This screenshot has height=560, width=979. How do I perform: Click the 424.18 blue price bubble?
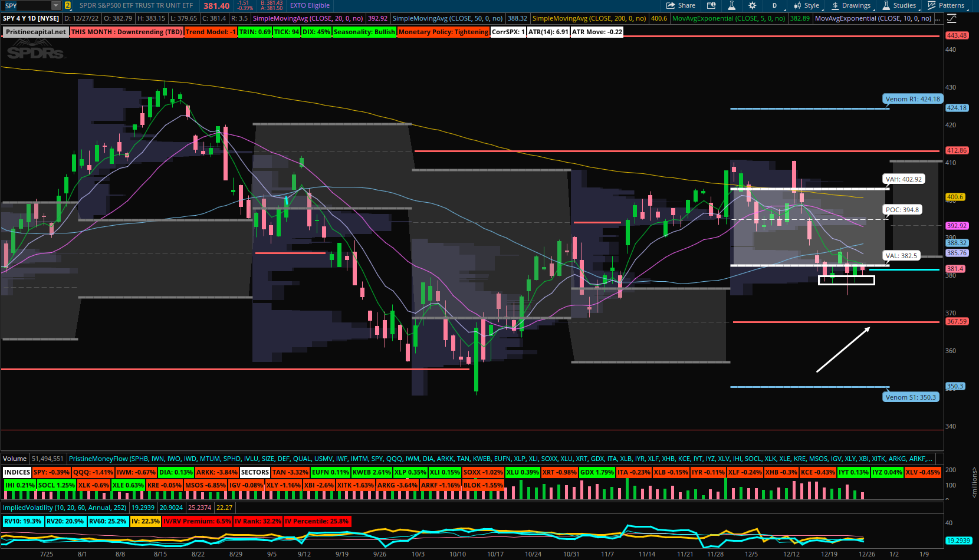pos(957,108)
